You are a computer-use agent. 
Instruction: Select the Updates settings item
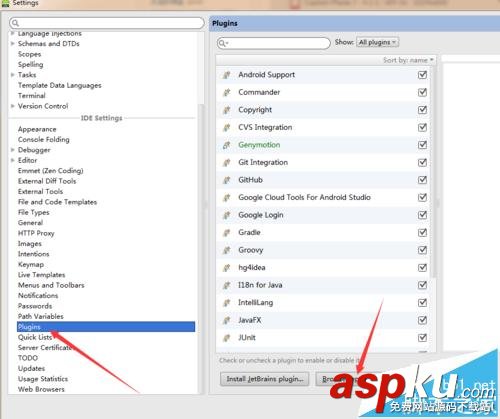(x=31, y=369)
